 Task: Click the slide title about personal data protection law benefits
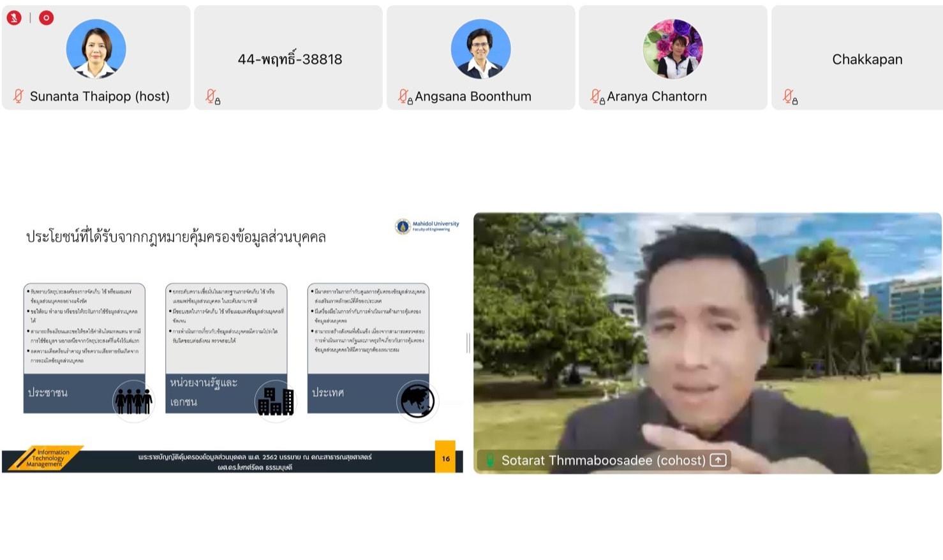pos(176,237)
